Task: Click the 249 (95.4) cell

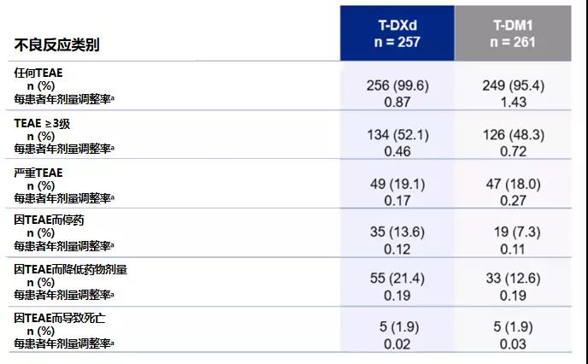Action: pos(513,85)
